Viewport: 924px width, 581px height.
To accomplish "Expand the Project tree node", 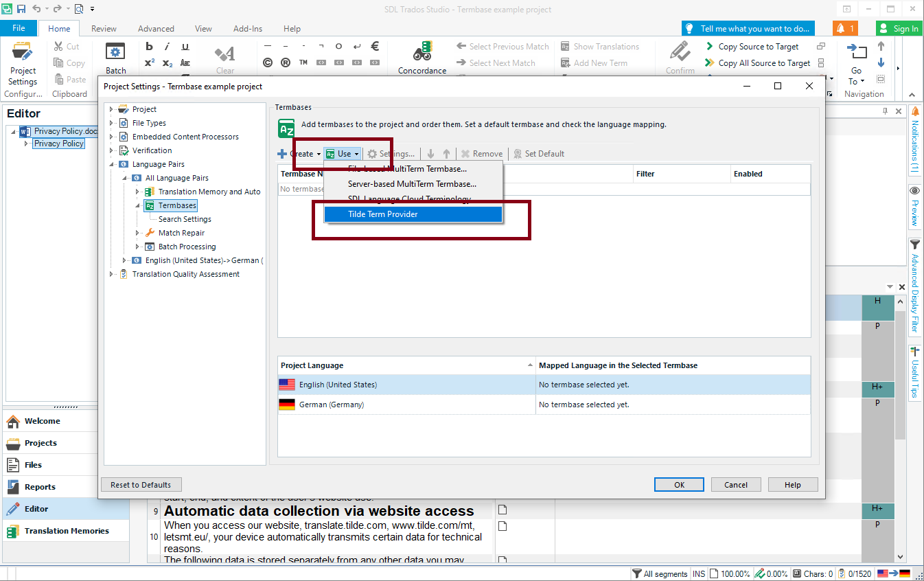I will point(112,109).
